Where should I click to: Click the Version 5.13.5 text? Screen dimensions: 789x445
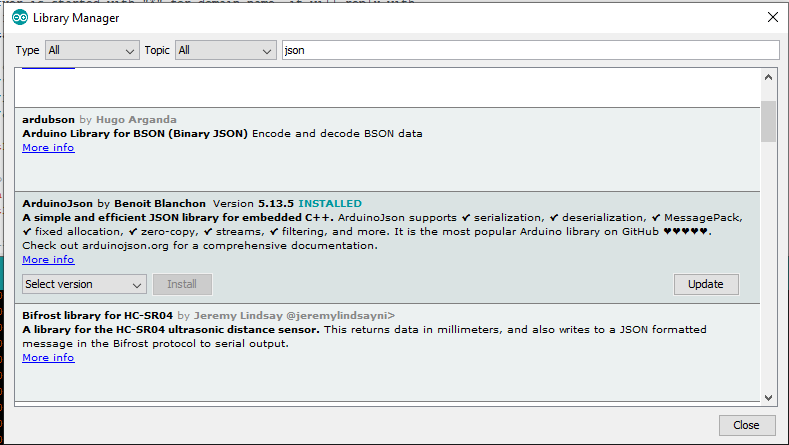pyautogui.click(x=253, y=204)
